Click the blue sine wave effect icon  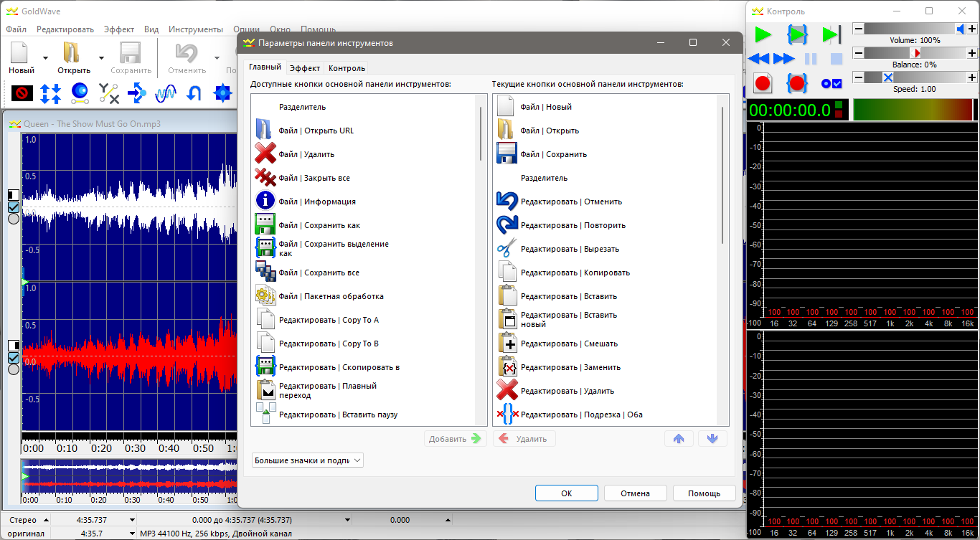(x=166, y=92)
